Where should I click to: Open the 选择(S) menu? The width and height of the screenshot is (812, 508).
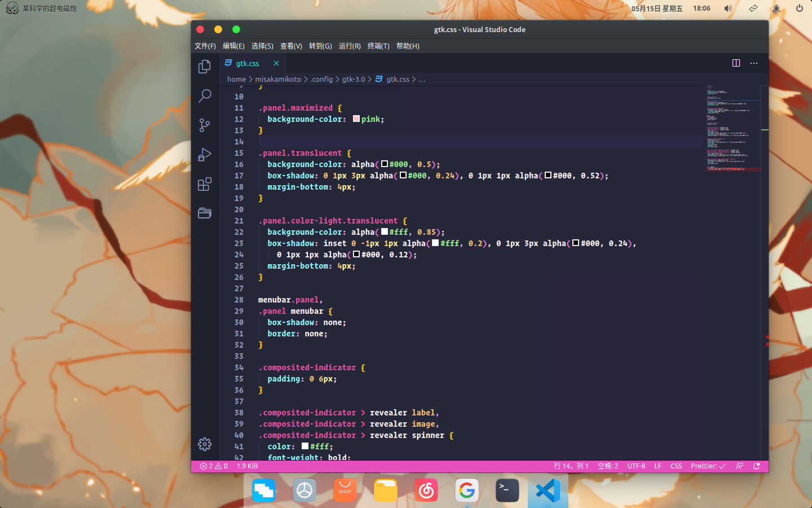(262, 46)
